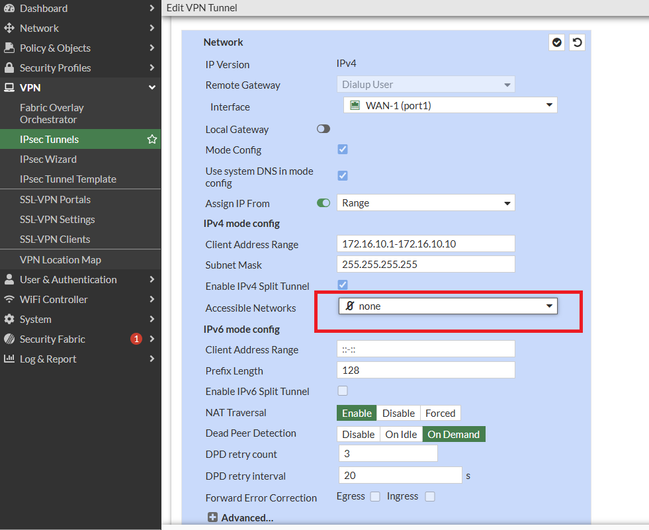Apply Network section changes with checkmark icon

point(557,42)
